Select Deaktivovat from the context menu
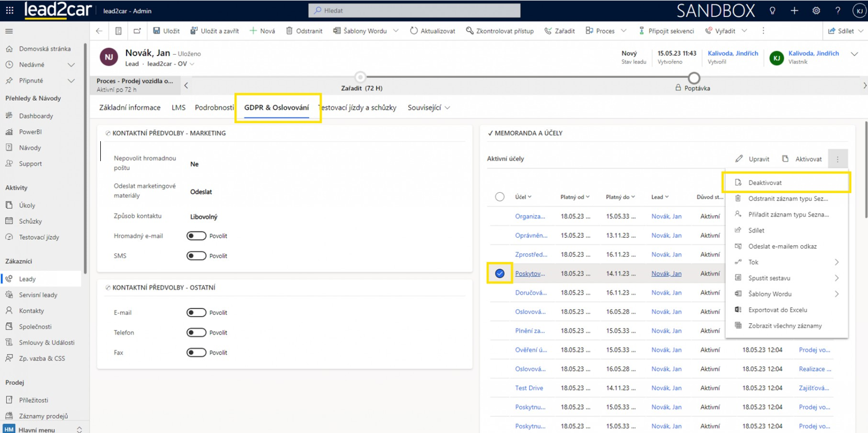The image size is (868, 433). (x=765, y=183)
